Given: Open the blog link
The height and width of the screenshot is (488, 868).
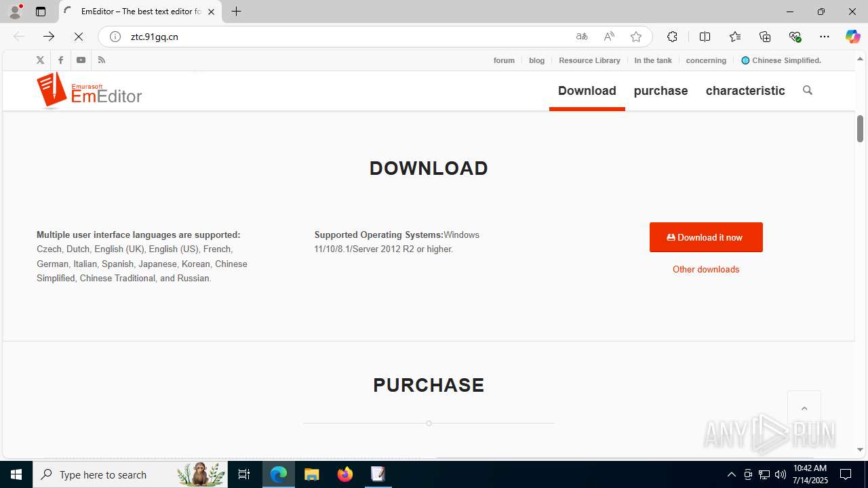Looking at the screenshot, I should 536,60.
